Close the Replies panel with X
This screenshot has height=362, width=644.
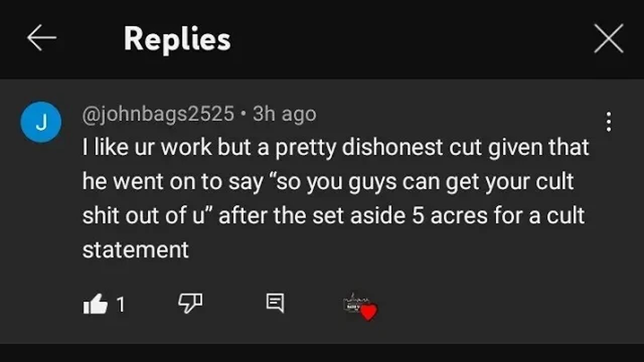(608, 39)
